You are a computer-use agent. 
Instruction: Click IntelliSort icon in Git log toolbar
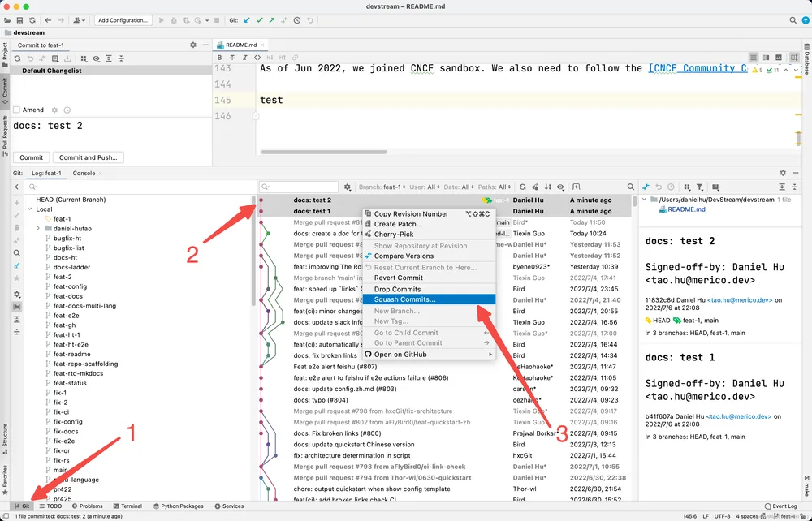pyautogui.click(x=548, y=187)
